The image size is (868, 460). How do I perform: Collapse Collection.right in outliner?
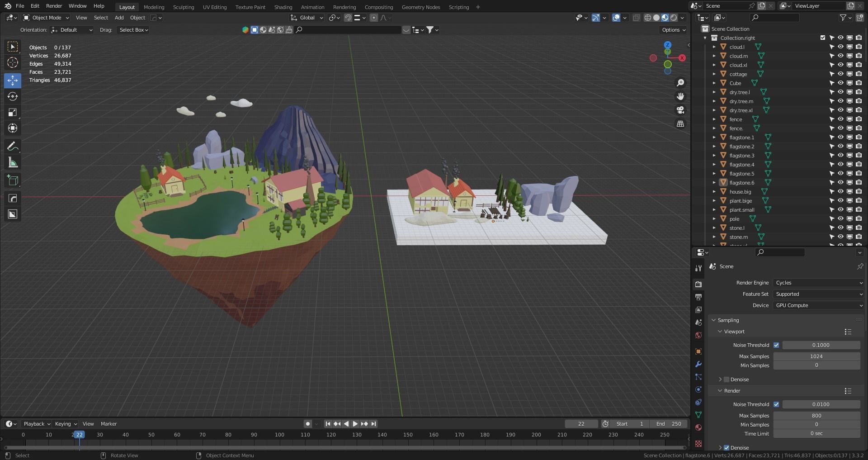pyautogui.click(x=705, y=38)
